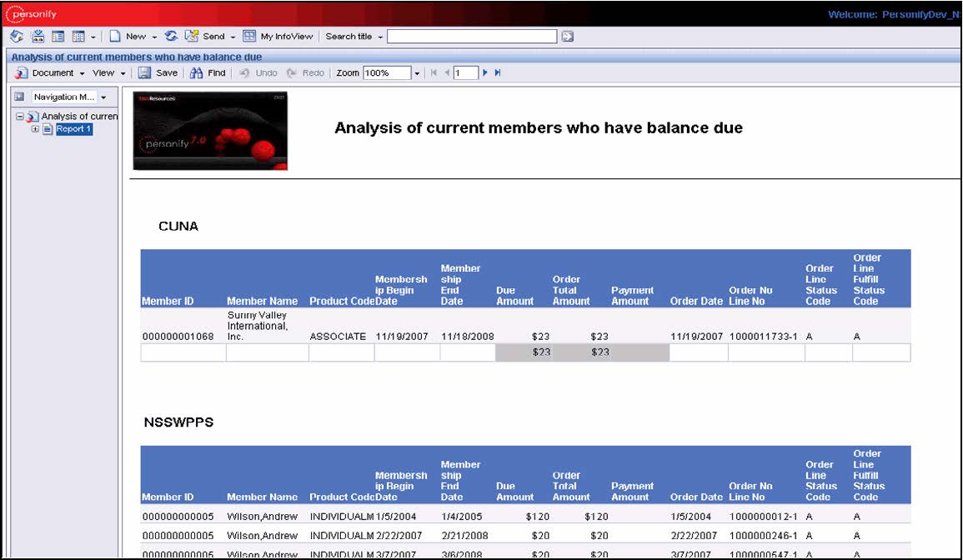Click the CUNA section heading
963x560 pixels.
tap(178, 226)
